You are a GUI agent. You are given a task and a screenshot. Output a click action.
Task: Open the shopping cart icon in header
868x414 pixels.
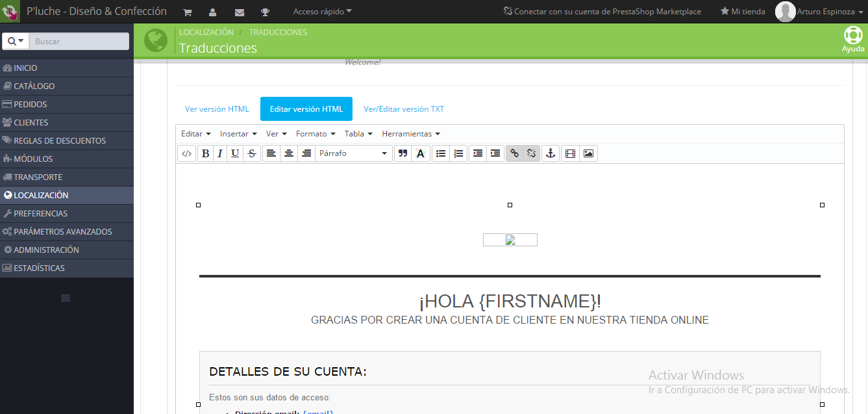pyautogui.click(x=187, y=12)
